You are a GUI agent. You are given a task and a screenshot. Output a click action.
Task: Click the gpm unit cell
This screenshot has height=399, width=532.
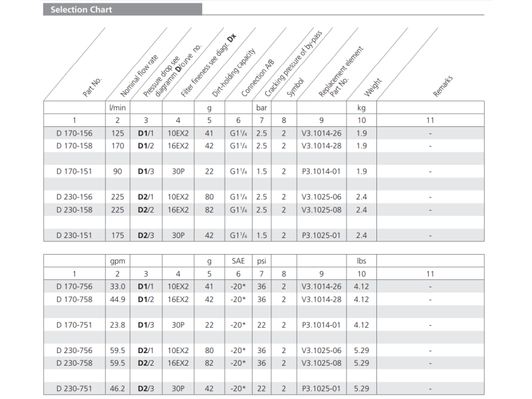117,261
